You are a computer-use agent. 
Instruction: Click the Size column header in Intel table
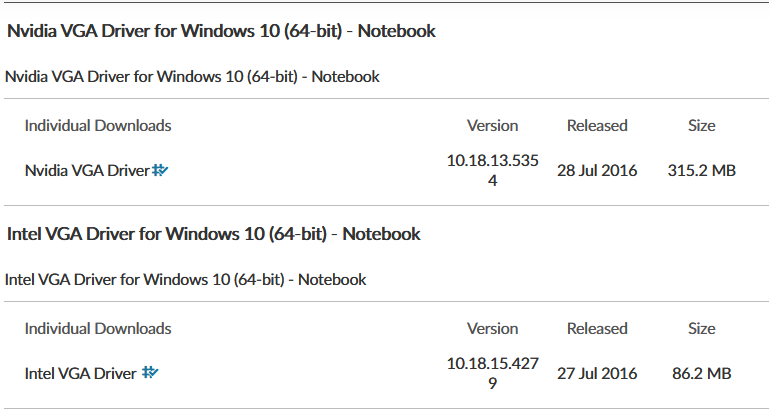click(x=701, y=329)
